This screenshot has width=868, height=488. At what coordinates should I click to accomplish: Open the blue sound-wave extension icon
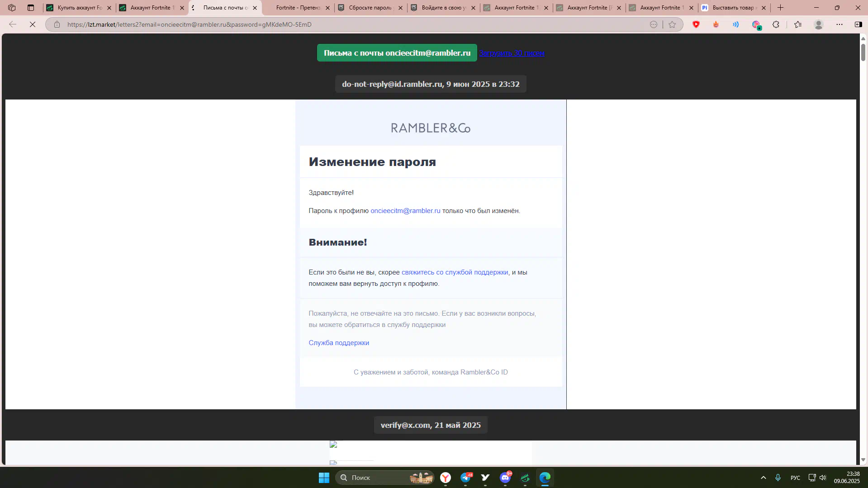click(736, 24)
